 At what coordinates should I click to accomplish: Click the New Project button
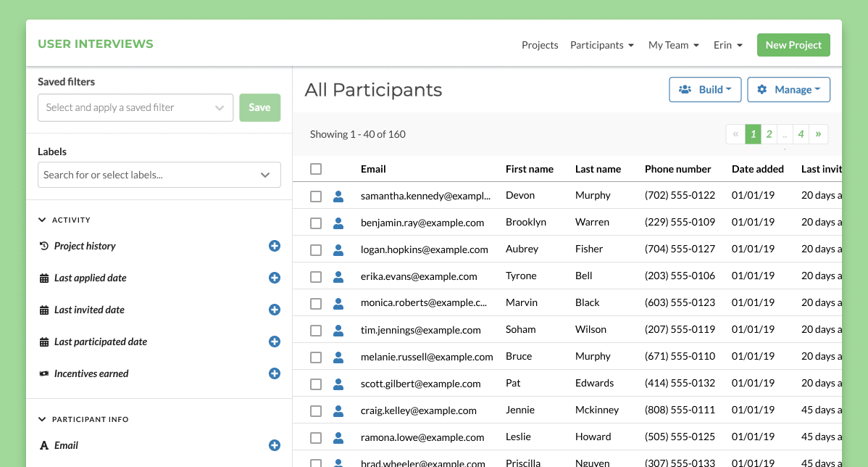(793, 44)
